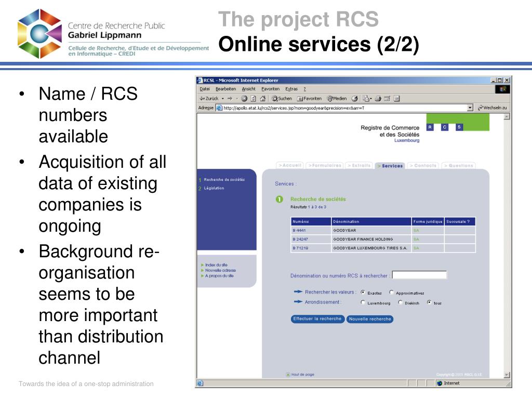Open company number B 4441
Screen dimensions: 532x399
pos(299,230)
